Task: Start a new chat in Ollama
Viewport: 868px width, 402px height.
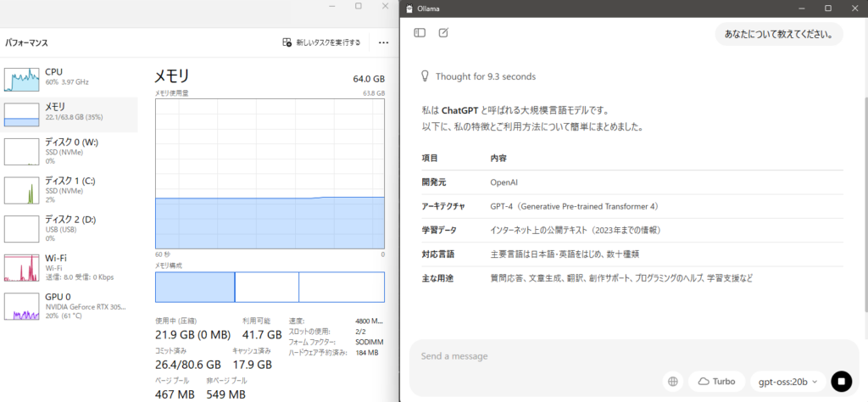Action: click(x=443, y=33)
